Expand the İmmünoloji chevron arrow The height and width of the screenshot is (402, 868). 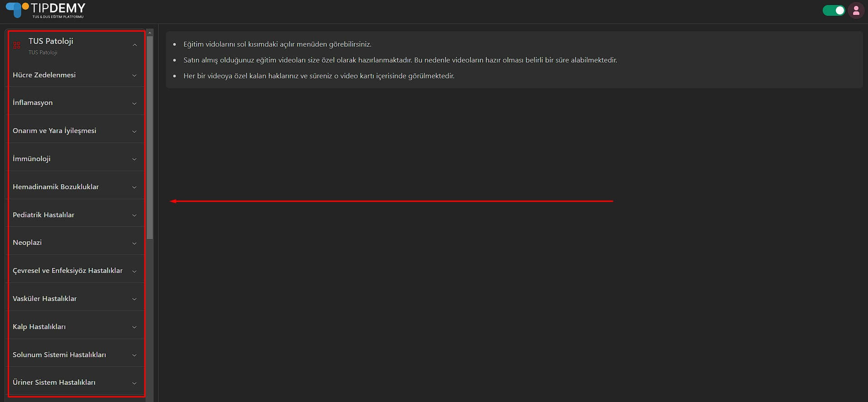pyautogui.click(x=134, y=159)
